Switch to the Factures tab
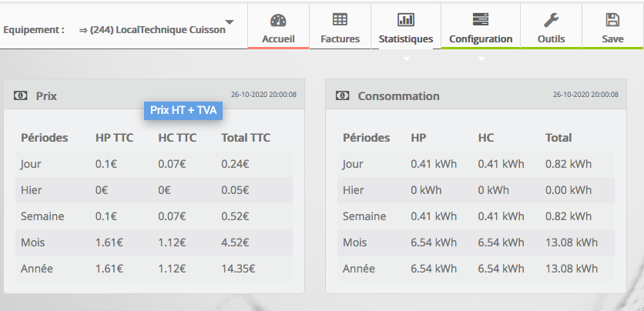This screenshot has height=311, width=644. [340, 38]
